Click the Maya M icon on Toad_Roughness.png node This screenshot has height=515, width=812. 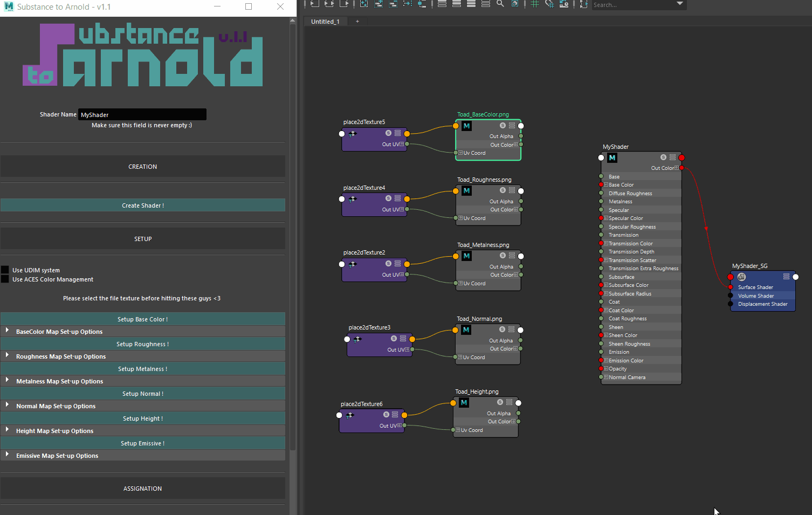coord(466,191)
